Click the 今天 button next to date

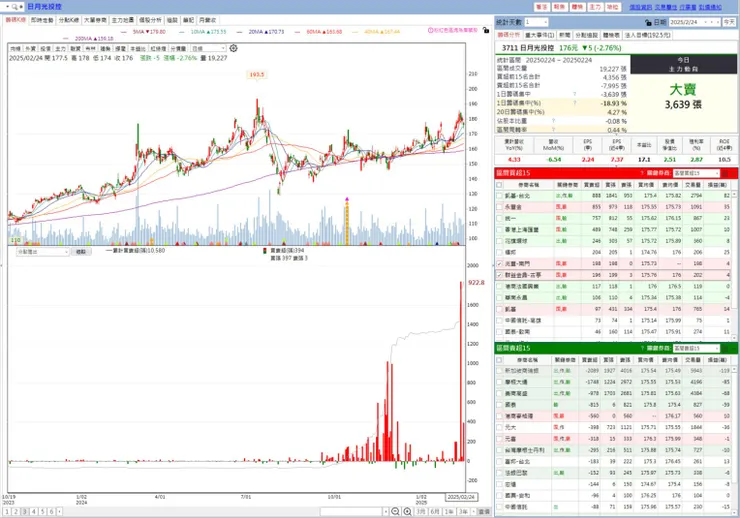pyautogui.click(x=729, y=22)
